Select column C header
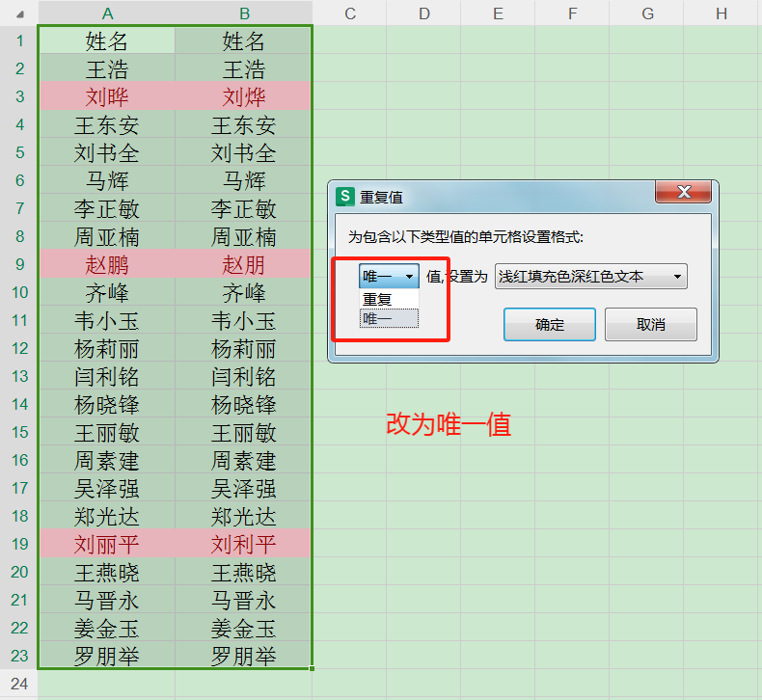 tap(349, 13)
